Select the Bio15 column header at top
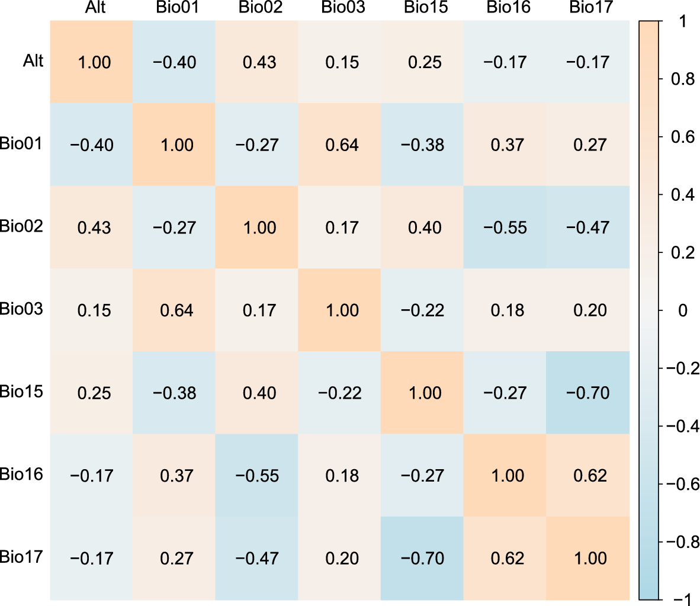The width and height of the screenshot is (700, 606). click(x=426, y=8)
